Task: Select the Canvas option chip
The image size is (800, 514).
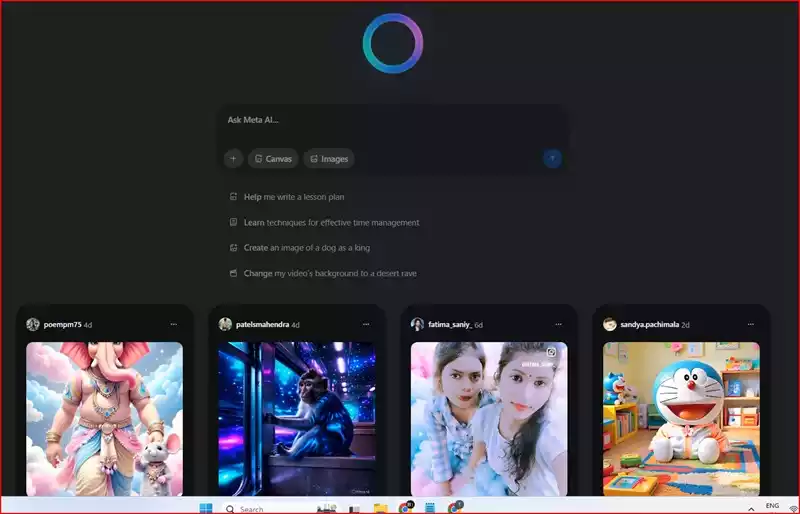Action: (x=273, y=159)
